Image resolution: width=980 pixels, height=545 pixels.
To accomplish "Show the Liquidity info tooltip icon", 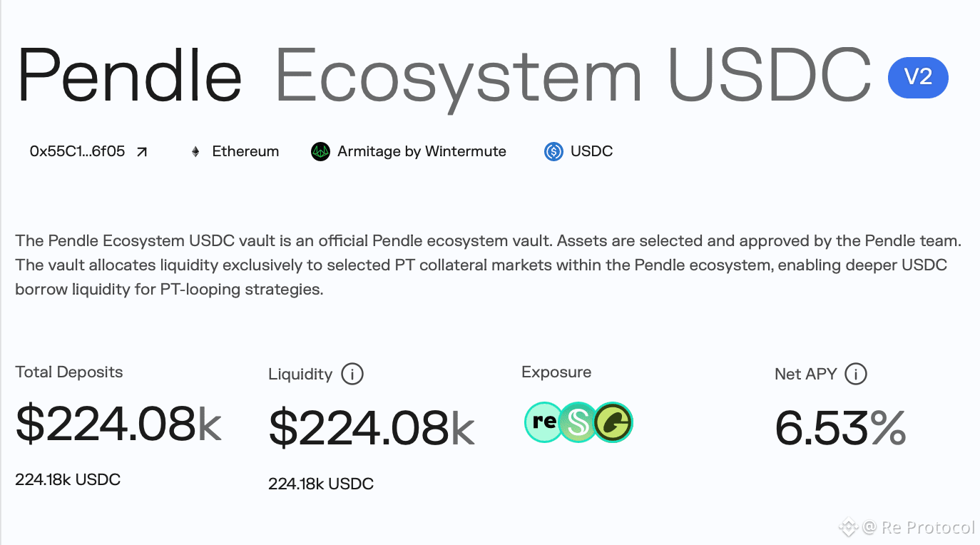I will point(352,374).
